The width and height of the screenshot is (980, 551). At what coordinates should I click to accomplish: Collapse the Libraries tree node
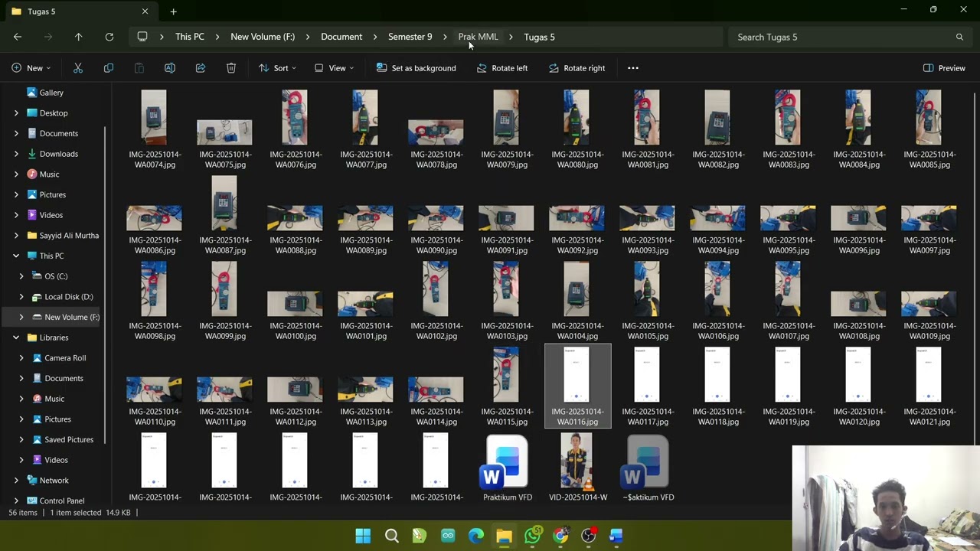coord(16,337)
